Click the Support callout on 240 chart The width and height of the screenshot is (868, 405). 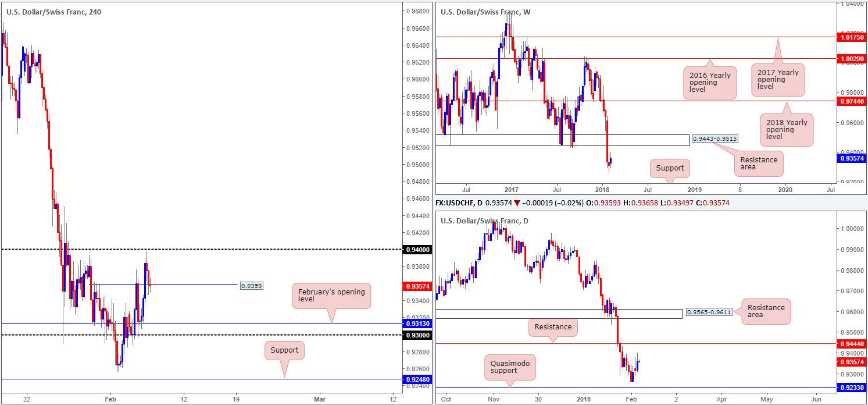284,350
